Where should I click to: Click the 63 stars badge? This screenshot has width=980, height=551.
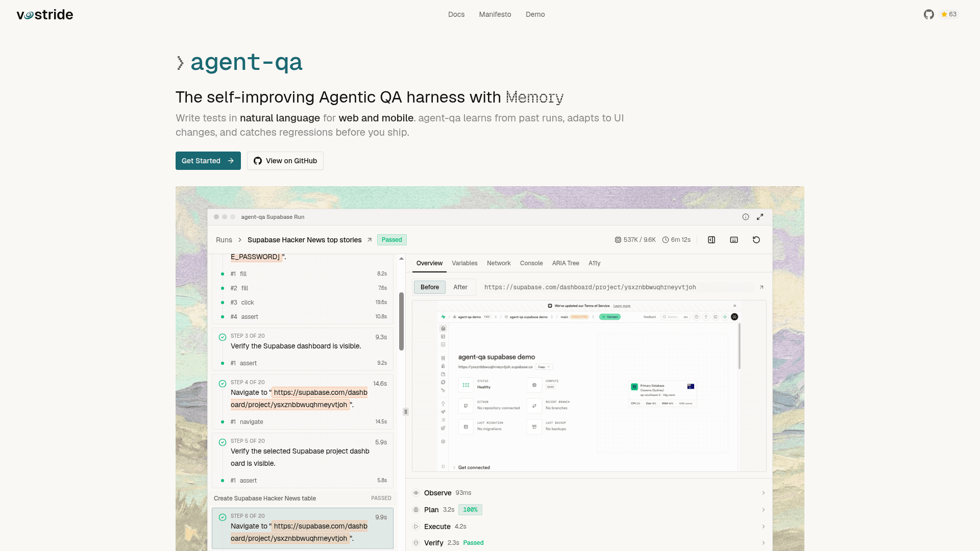[949, 14]
